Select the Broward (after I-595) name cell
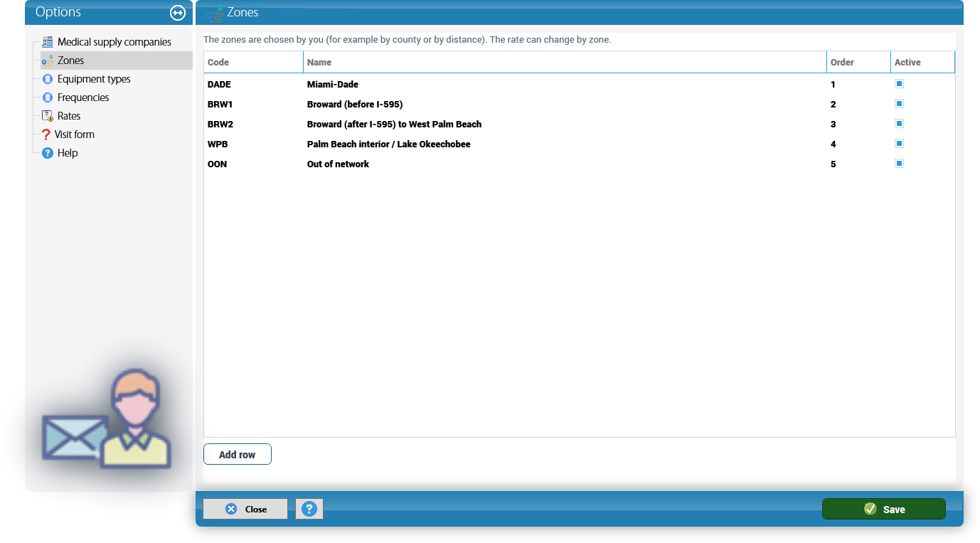 pyautogui.click(x=394, y=124)
